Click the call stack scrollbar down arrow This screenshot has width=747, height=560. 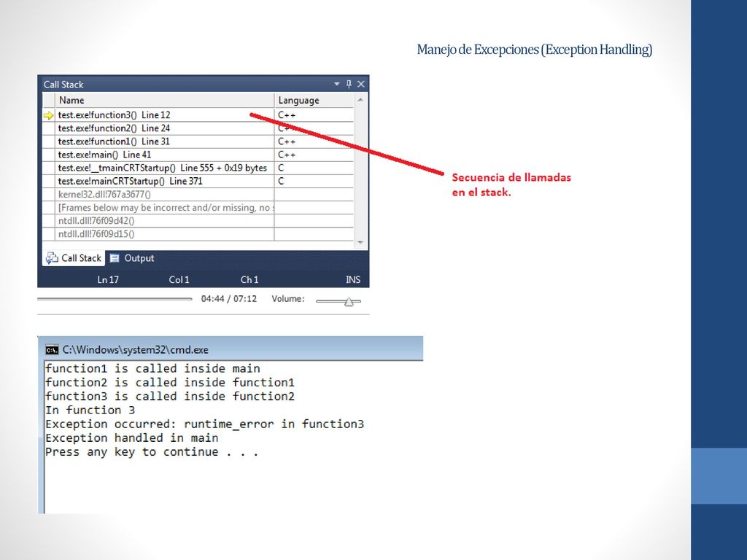[x=360, y=242]
